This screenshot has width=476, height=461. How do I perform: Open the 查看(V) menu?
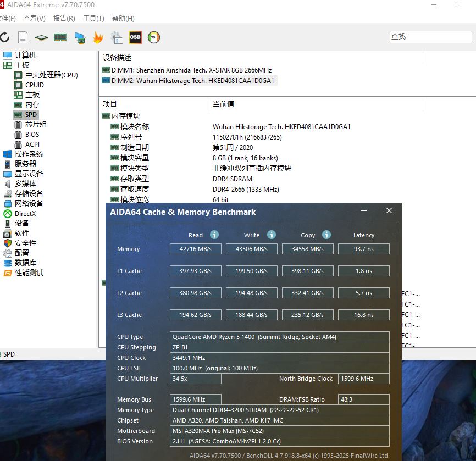pos(34,18)
